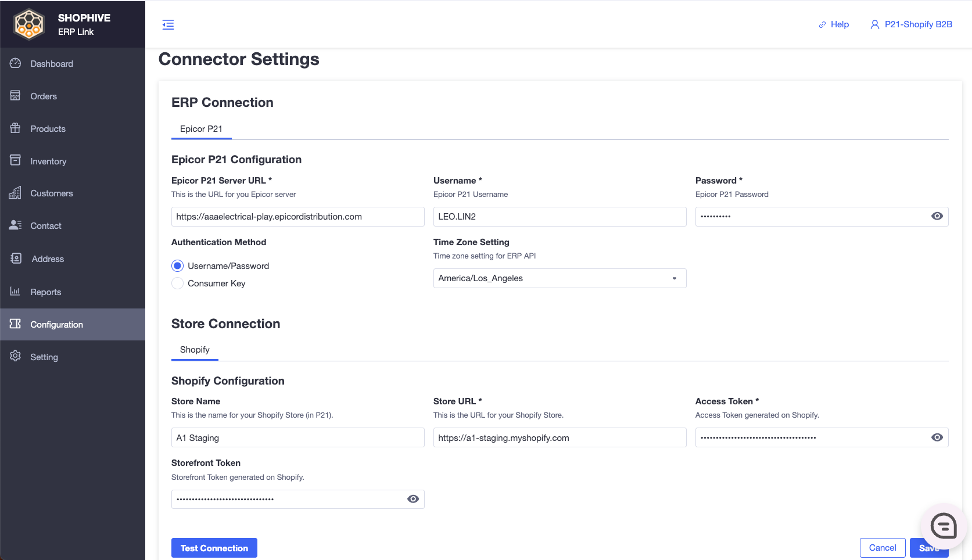The height and width of the screenshot is (560, 972).
Task: Click the 'Time zone setting for ERP API' hint
Action: coord(485,256)
